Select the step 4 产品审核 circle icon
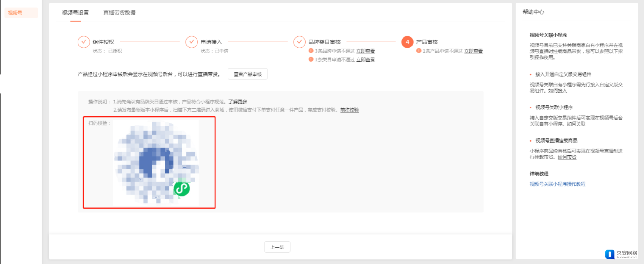 [407, 42]
